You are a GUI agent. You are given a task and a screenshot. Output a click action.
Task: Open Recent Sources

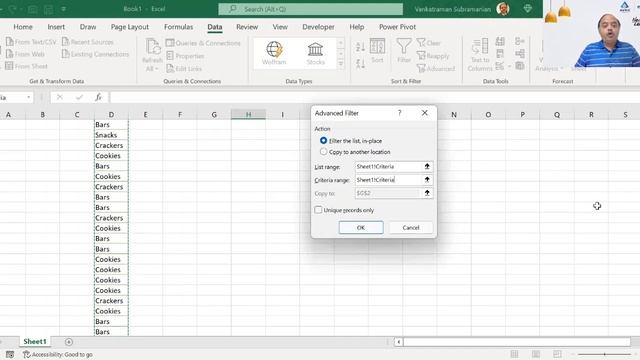[x=87, y=42]
